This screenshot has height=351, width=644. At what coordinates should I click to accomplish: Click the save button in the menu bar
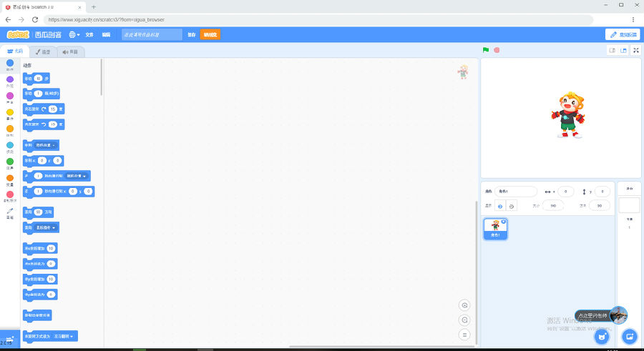(191, 34)
